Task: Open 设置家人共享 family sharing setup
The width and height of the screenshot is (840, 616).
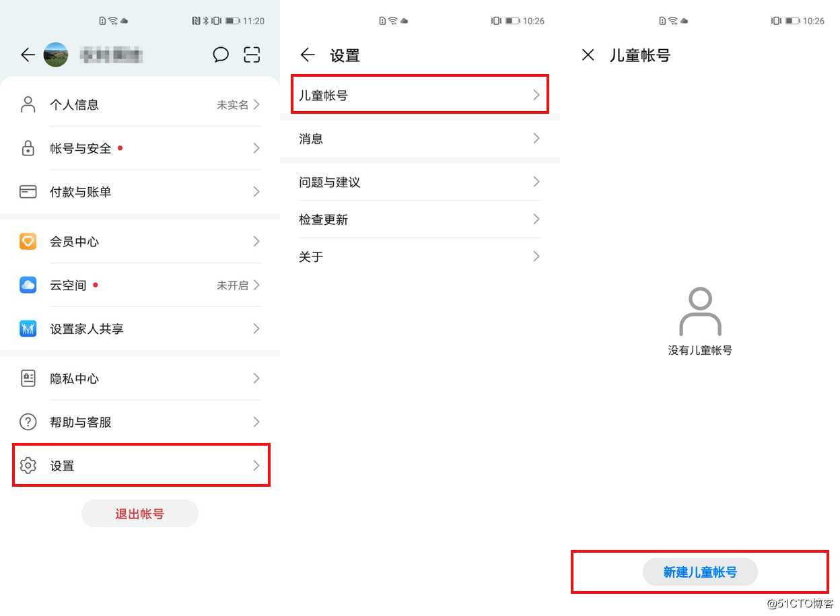Action: (140, 329)
